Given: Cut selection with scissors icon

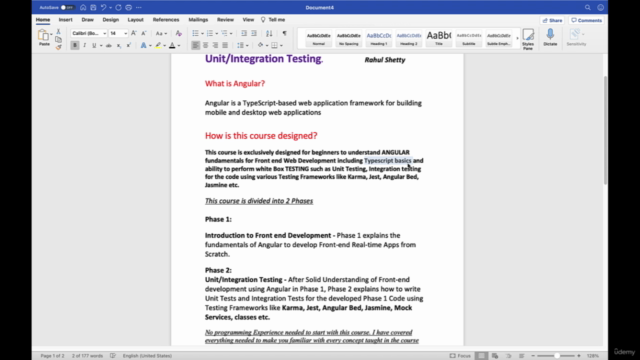Looking at the screenshot, I should pyautogui.click(x=58, y=31).
